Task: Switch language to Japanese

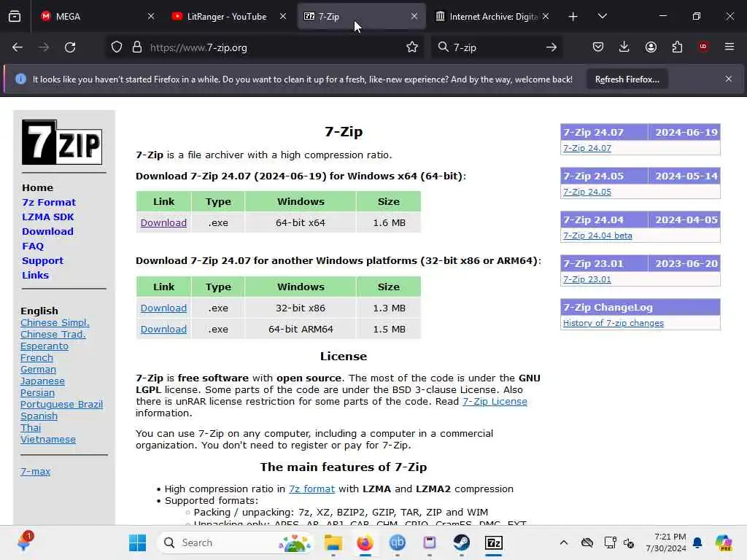Action: 42,381
